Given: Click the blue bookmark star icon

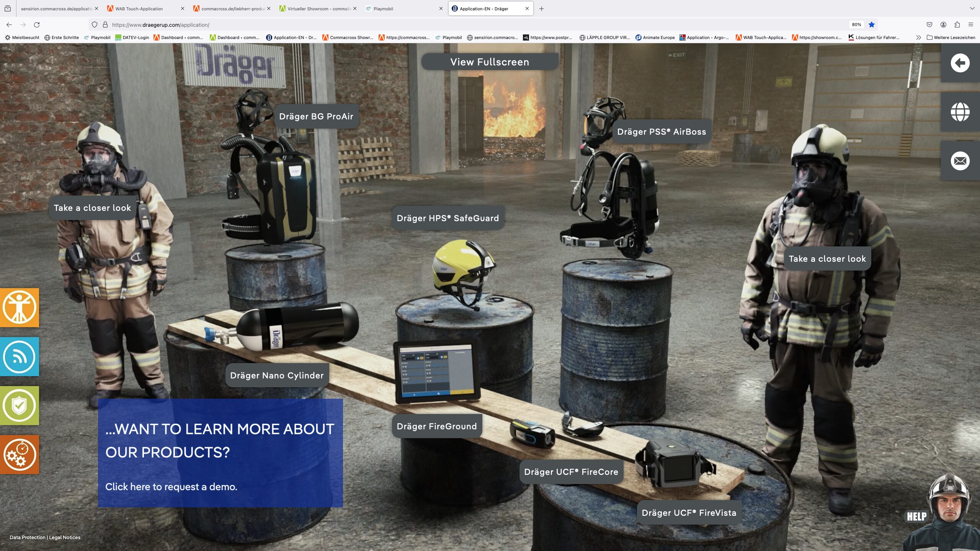Looking at the screenshot, I should click(872, 25).
